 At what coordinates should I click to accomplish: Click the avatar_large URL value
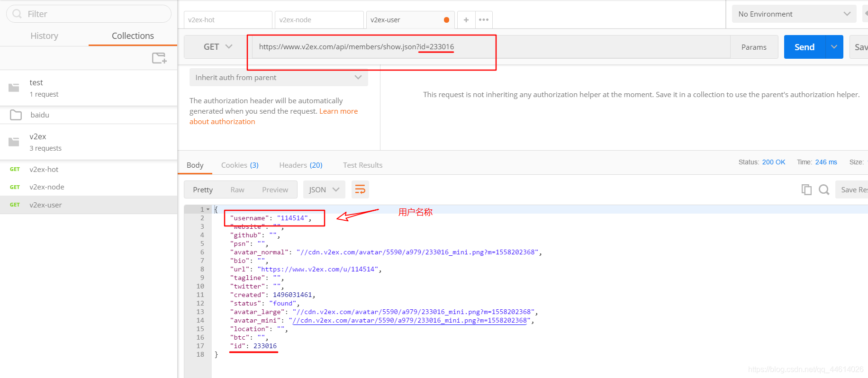coord(414,312)
